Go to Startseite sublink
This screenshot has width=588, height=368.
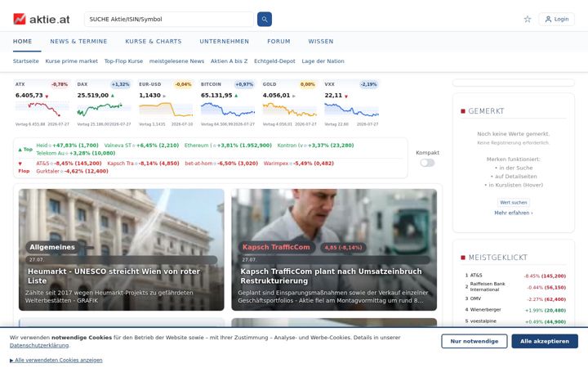click(x=26, y=61)
